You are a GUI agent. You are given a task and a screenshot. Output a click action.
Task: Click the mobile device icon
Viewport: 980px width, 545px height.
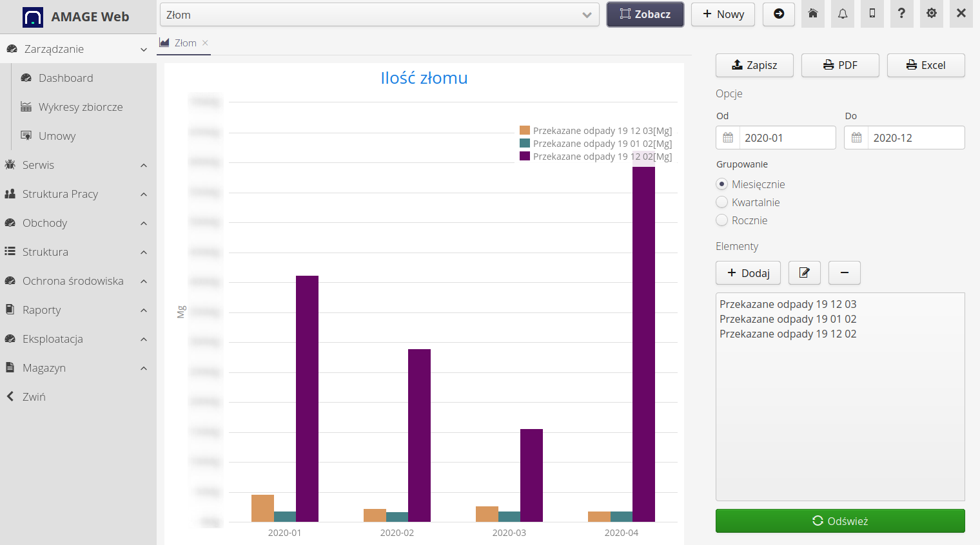point(872,14)
